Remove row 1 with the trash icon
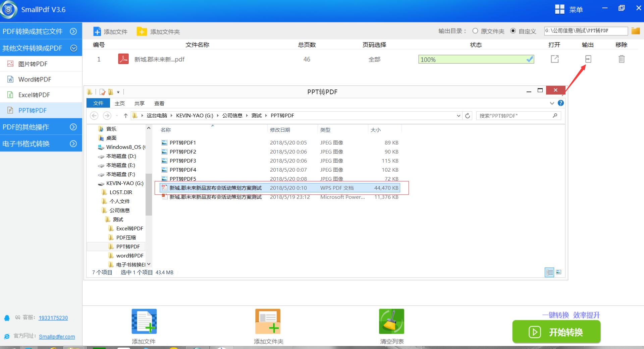Screen dimensions: 644x349 pyautogui.click(x=622, y=59)
